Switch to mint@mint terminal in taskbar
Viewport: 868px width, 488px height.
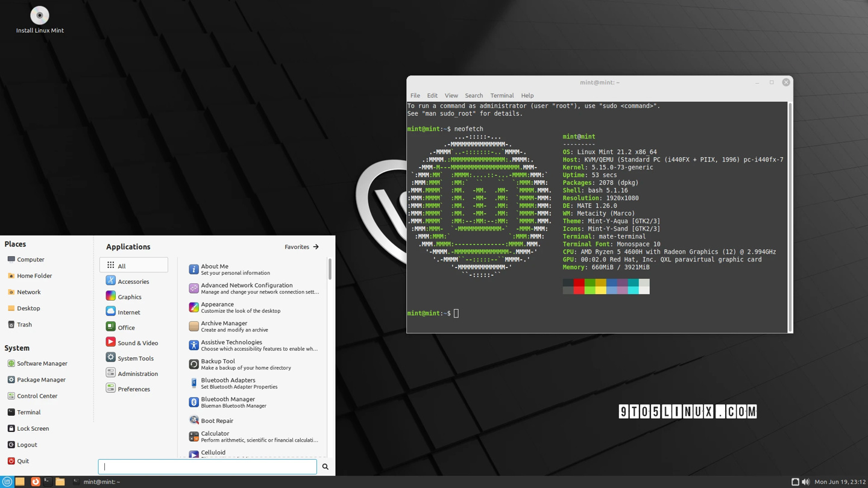click(96, 481)
